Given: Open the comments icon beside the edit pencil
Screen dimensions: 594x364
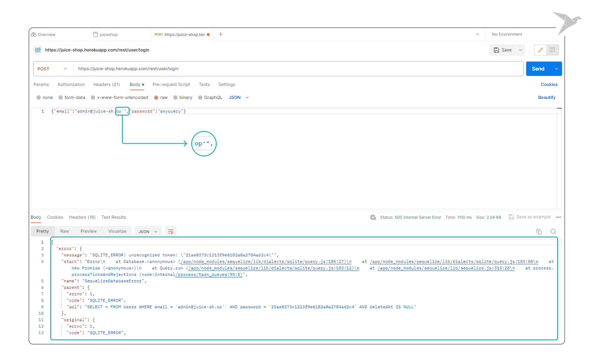Looking at the screenshot, I should (x=552, y=50).
